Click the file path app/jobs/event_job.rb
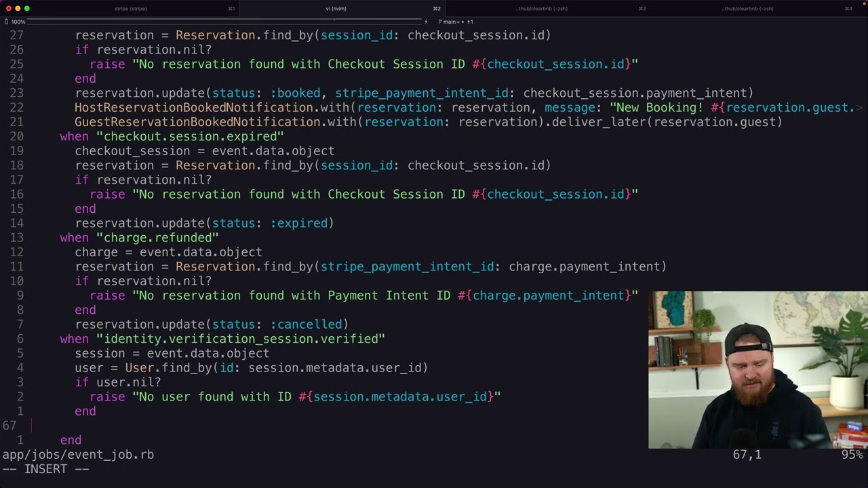This screenshot has height=488, width=868. pos(78,455)
